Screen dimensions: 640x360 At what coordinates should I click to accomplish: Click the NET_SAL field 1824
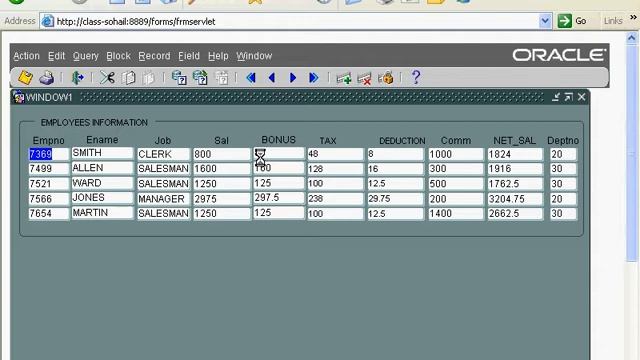pos(515,154)
